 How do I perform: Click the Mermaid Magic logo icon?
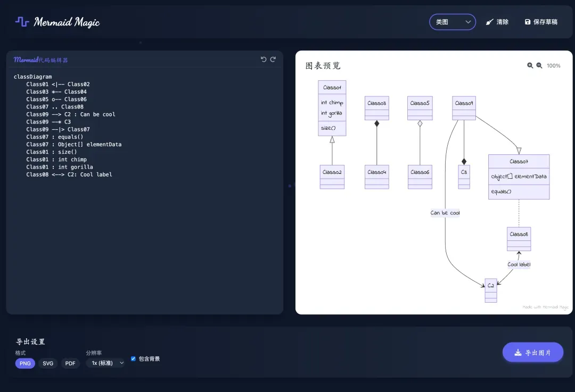tap(22, 22)
